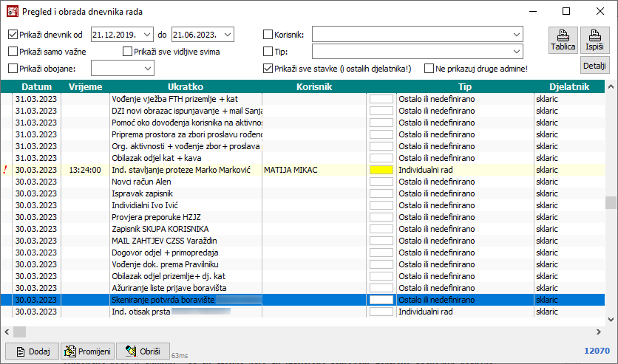Enable 'Prikaži samo važne' checkbox

pyautogui.click(x=13, y=52)
